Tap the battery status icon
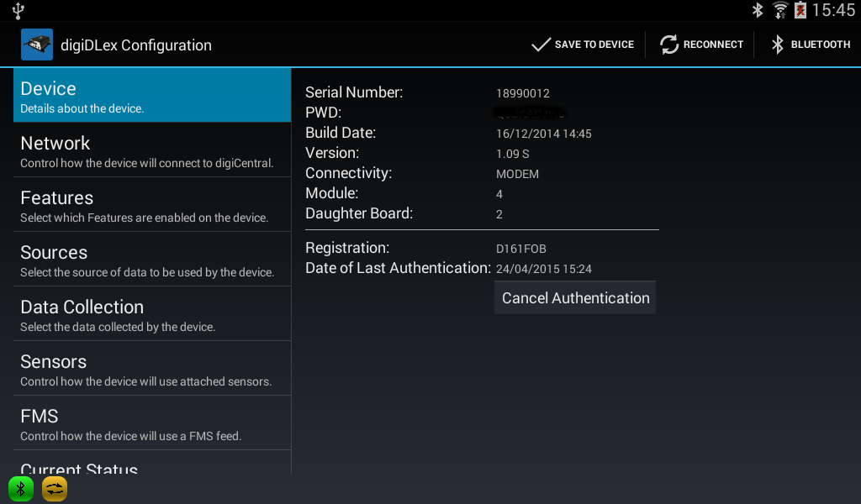 point(800,10)
